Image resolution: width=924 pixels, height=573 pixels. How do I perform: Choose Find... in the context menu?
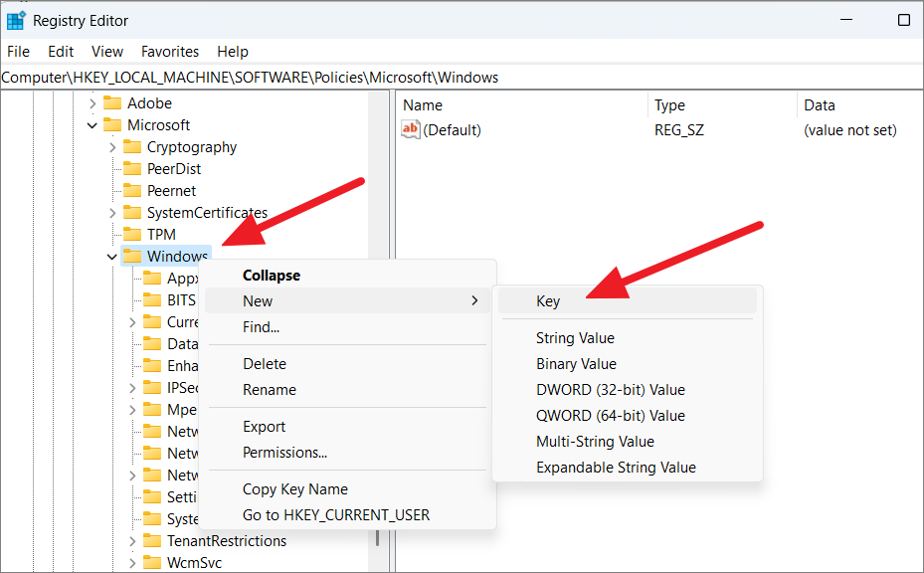pyautogui.click(x=348, y=326)
